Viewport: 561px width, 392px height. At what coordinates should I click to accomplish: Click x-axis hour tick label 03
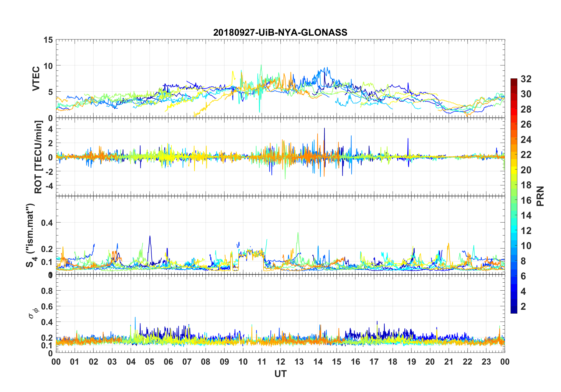pos(112,362)
